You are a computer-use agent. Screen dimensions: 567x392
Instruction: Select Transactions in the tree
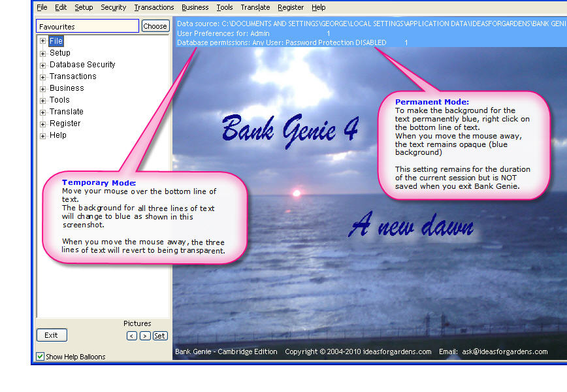click(x=73, y=76)
